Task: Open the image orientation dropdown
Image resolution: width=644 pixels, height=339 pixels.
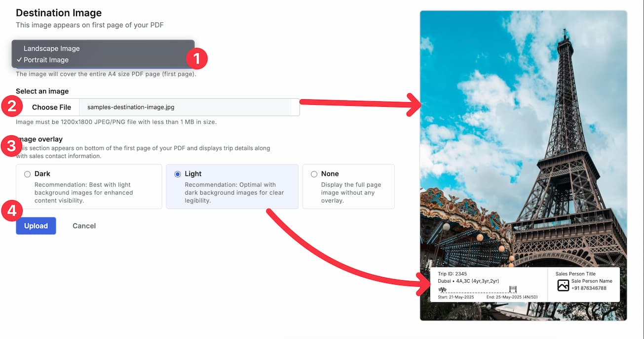Action: (103, 54)
